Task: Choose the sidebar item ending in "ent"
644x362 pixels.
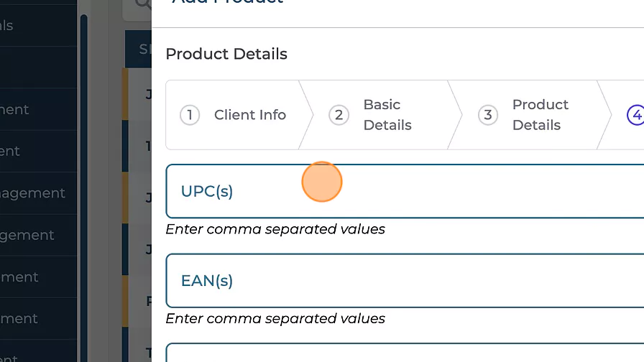Action: tap(10, 152)
